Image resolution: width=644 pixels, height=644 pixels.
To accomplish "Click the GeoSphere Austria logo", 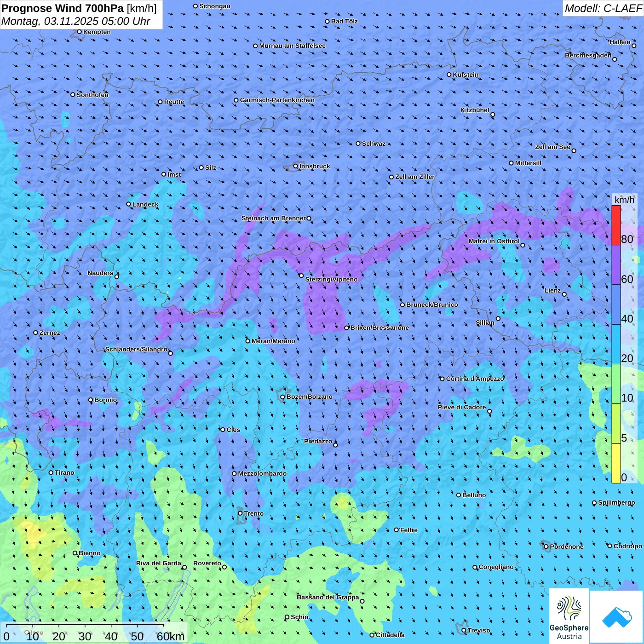I will 569,615.
